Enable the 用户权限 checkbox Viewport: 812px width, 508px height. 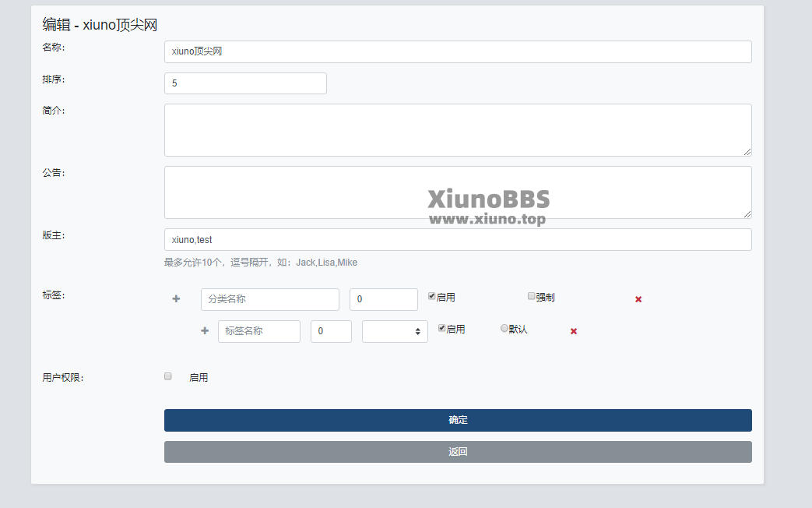(168, 376)
